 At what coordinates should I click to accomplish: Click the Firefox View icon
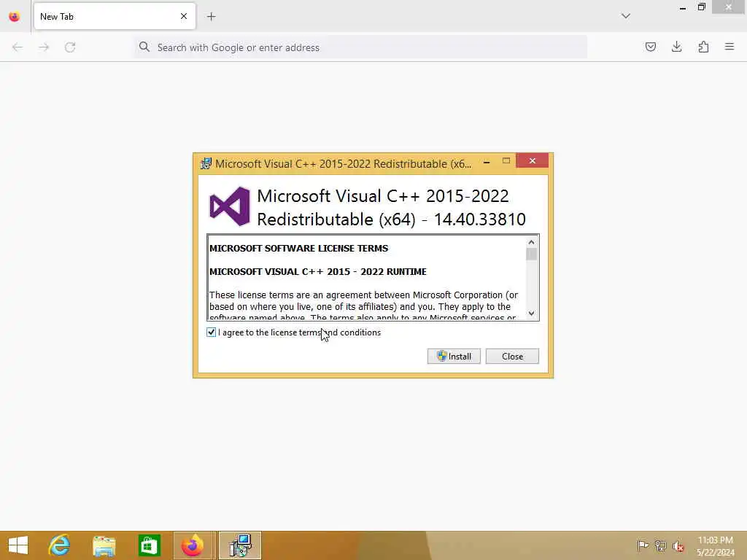[15, 17]
